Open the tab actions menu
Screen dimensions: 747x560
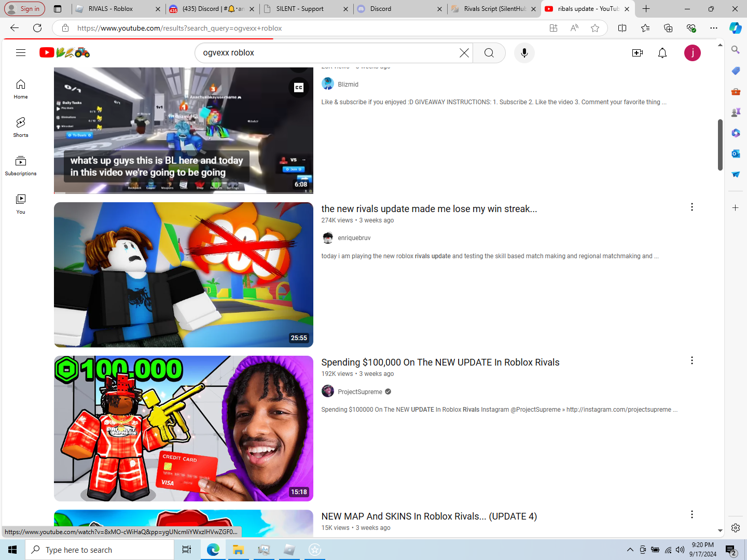(58, 9)
